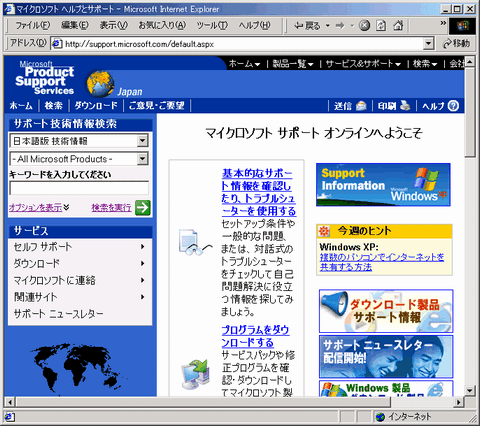This screenshot has width=480, height=426.
Task: Click the サポート ニュースレター 配信開始 banner
Action: click(x=386, y=356)
